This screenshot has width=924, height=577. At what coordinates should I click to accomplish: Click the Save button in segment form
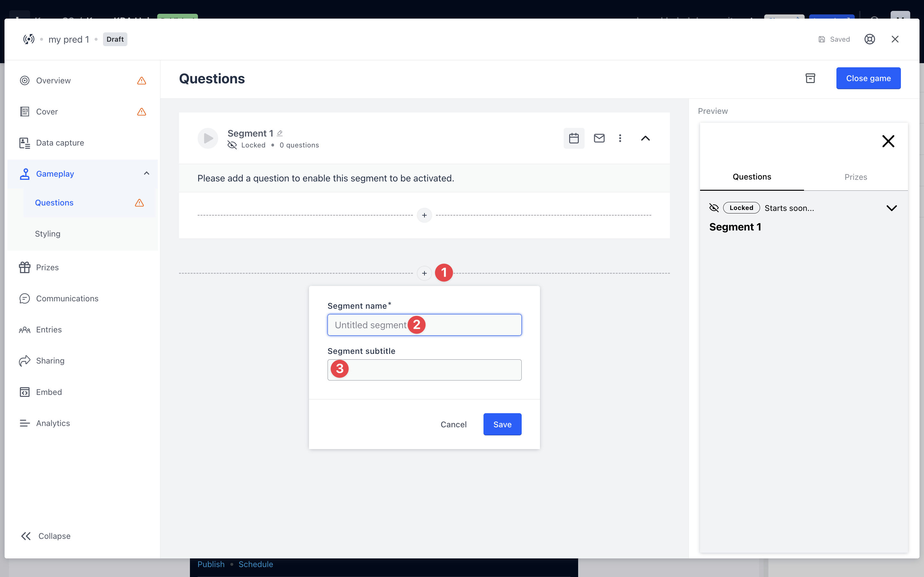point(502,424)
